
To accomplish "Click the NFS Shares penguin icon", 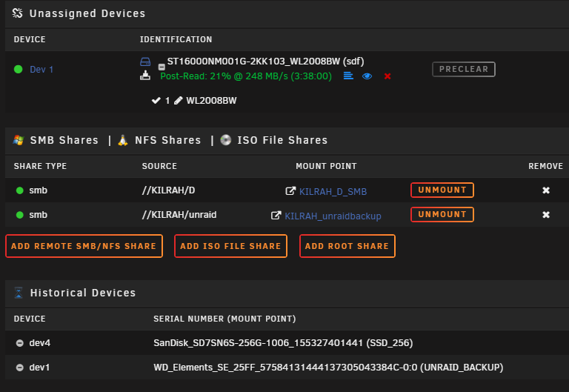I will (123, 140).
